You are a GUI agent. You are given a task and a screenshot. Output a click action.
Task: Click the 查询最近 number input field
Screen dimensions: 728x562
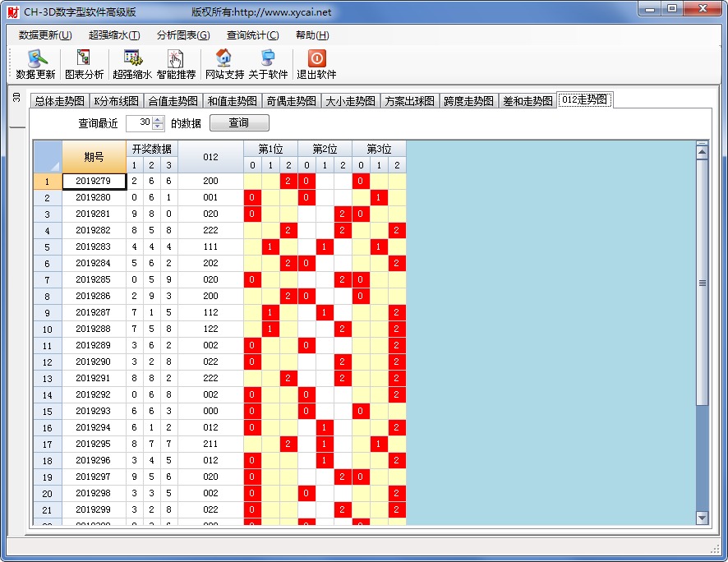coord(140,123)
